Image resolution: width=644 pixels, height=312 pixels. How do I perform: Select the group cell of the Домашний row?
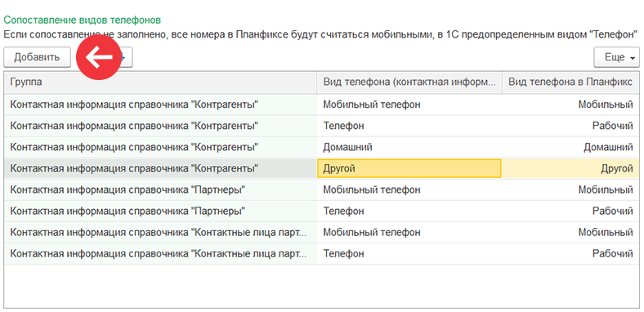160,147
